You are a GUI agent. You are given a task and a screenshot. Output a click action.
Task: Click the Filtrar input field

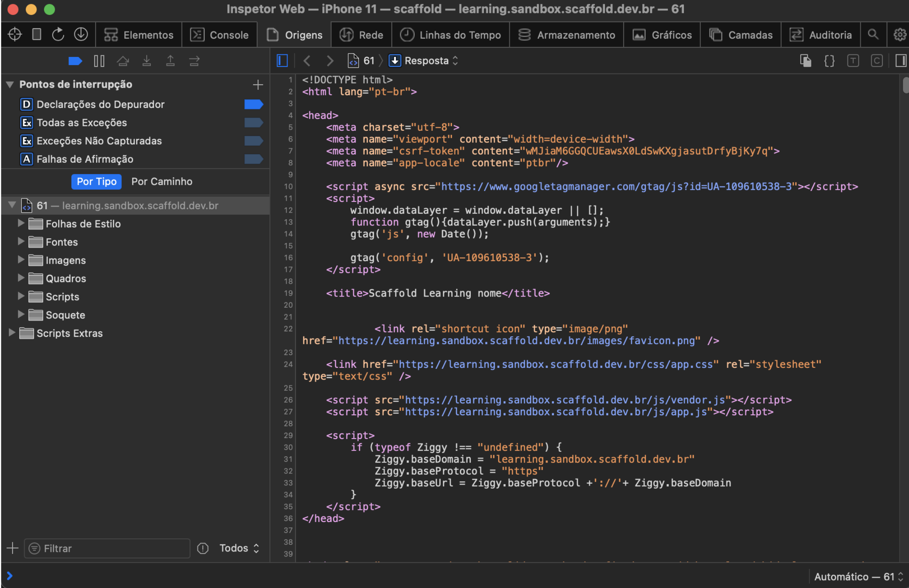(107, 548)
